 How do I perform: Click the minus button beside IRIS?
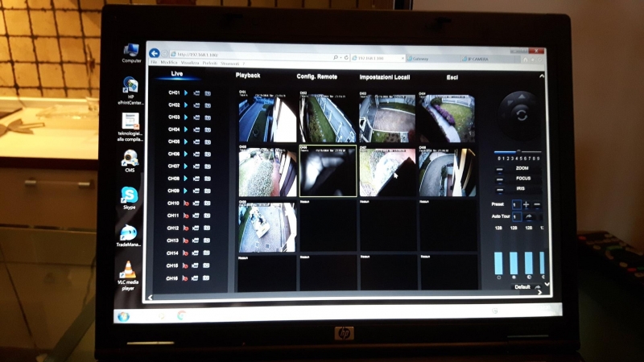(x=499, y=189)
